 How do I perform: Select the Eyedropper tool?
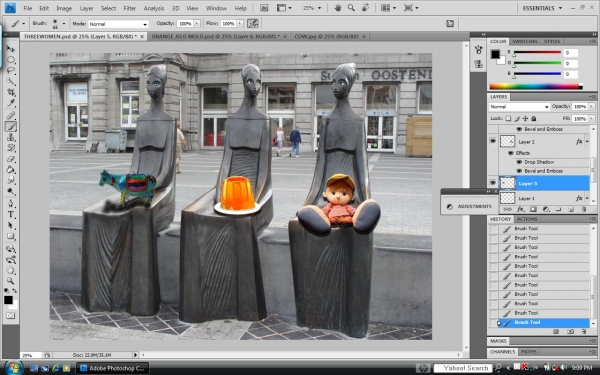[11, 103]
